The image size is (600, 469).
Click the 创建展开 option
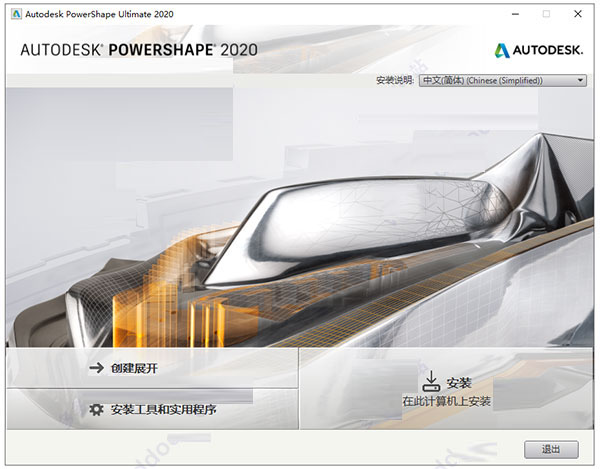click(152, 368)
